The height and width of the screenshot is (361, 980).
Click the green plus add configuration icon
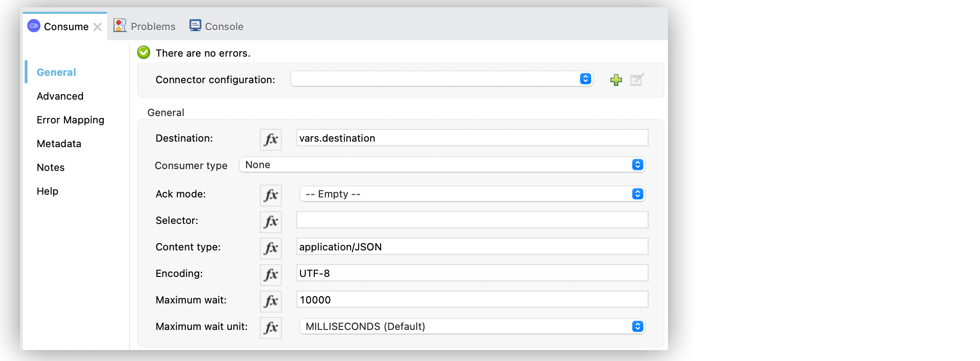pyautogui.click(x=616, y=80)
